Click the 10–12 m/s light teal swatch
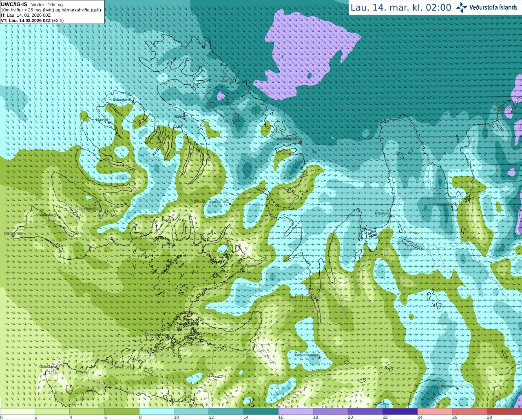Viewport: 522px width, 420px height. (191, 411)
